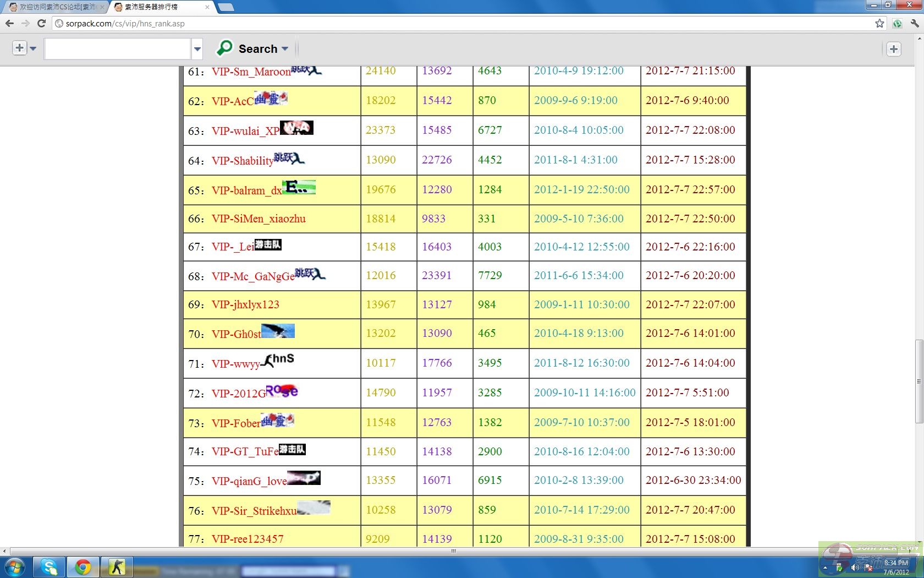
Task: Reload the current page
Action: pos(41,23)
